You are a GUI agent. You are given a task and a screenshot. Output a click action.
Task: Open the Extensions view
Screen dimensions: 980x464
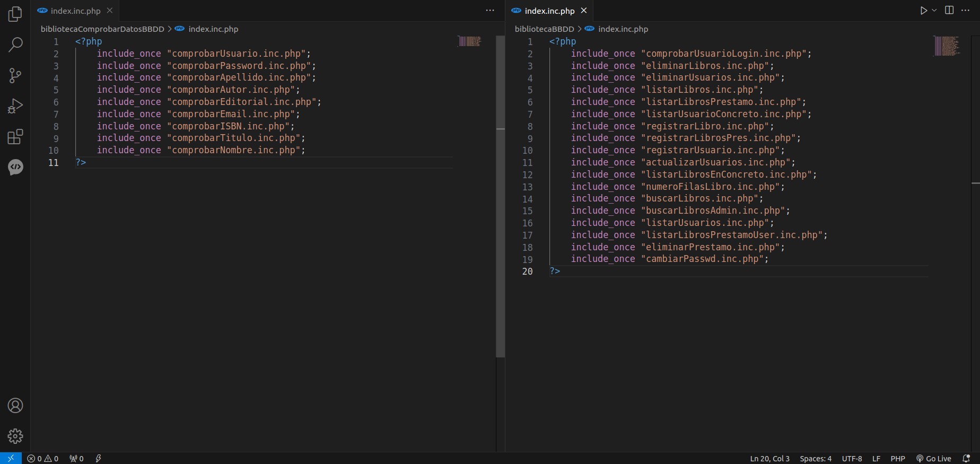(15, 137)
